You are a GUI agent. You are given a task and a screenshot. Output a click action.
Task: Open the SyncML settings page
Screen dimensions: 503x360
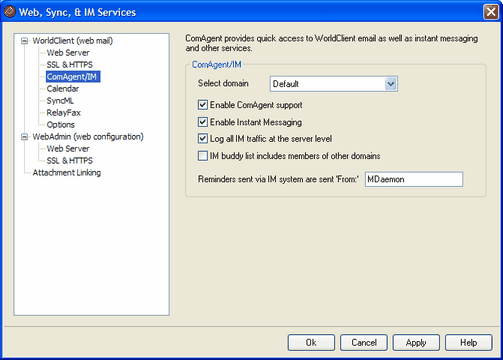(x=60, y=101)
